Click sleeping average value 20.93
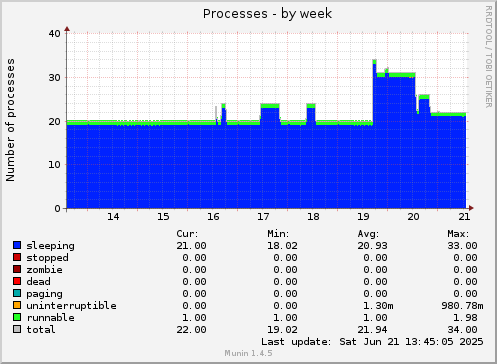The width and height of the screenshot is (497, 364). (372, 246)
